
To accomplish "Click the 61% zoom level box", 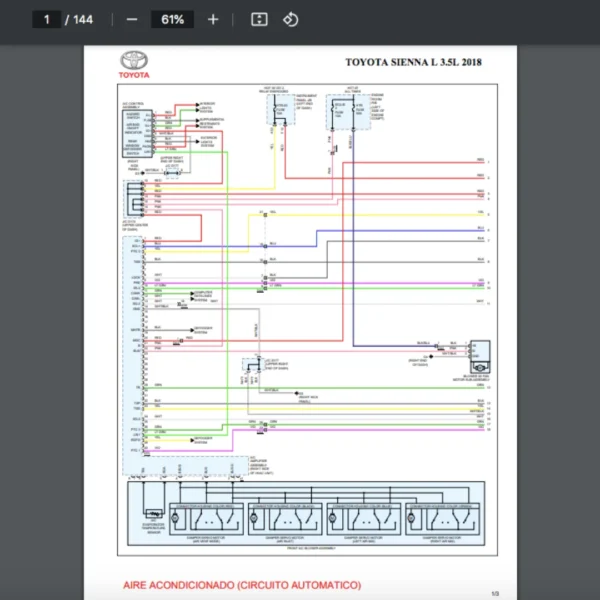I will coord(172,20).
